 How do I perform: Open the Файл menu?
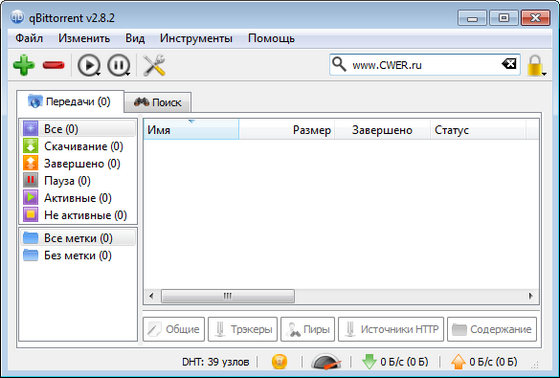29,38
